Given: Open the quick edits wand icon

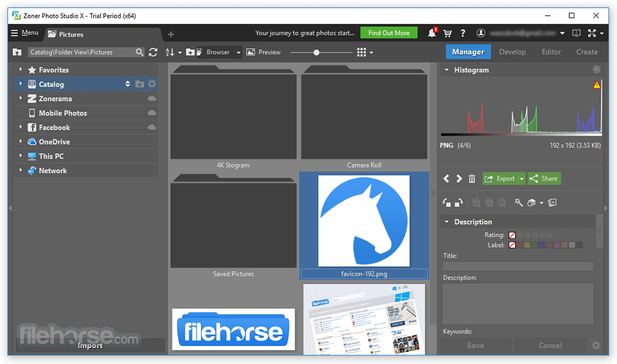Looking at the screenshot, I should (519, 202).
